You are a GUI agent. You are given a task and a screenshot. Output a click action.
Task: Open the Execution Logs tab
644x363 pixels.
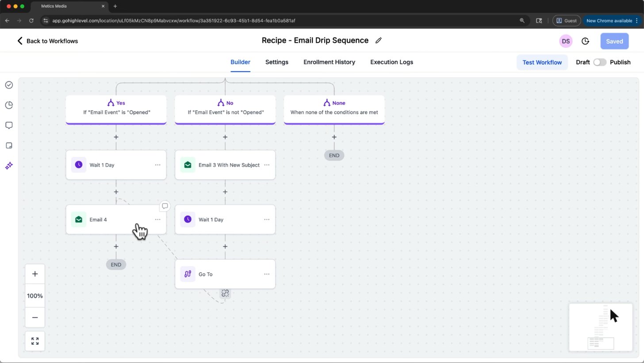(x=391, y=62)
